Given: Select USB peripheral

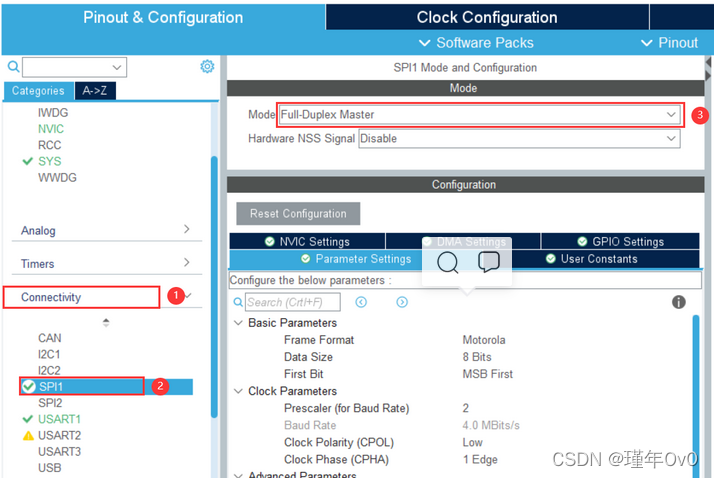Looking at the screenshot, I should coord(50,468).
